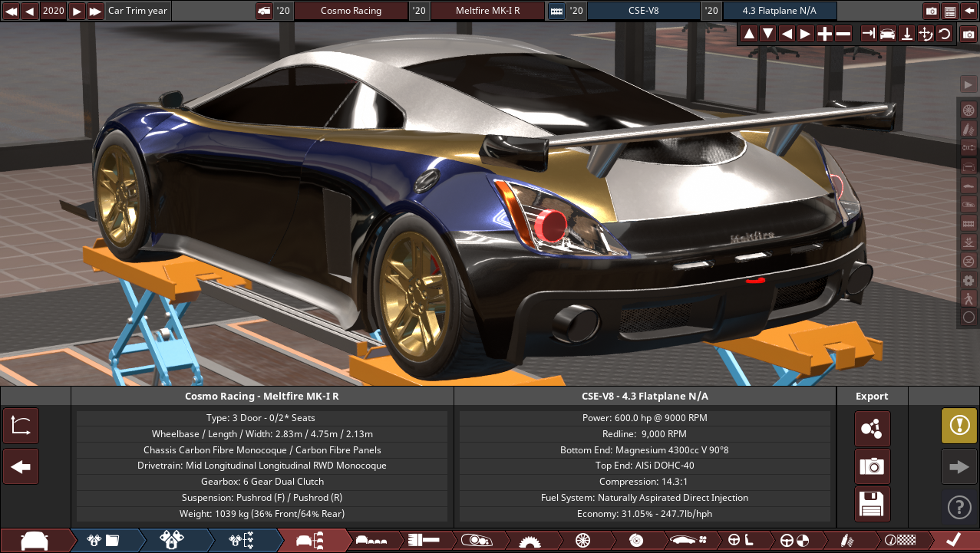Move camera down with the down triangle
Screen dimensions: 980x553
click(x=767, y=34)
